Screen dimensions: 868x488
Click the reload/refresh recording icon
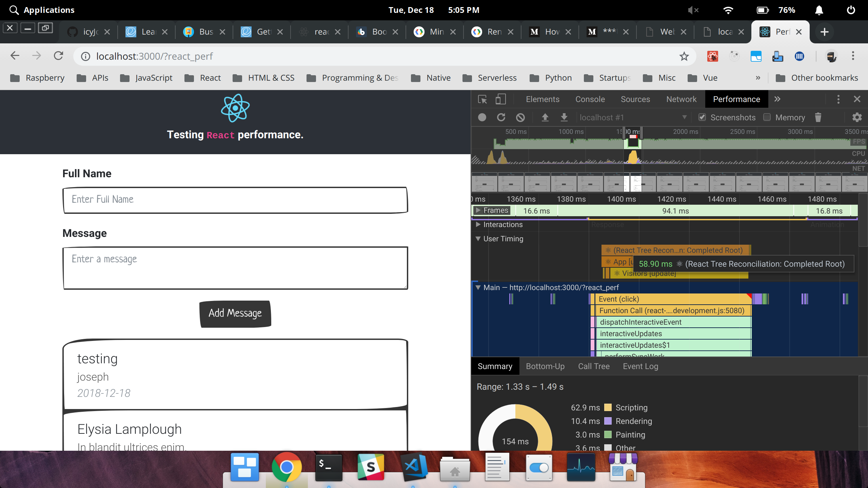(502, 117)
